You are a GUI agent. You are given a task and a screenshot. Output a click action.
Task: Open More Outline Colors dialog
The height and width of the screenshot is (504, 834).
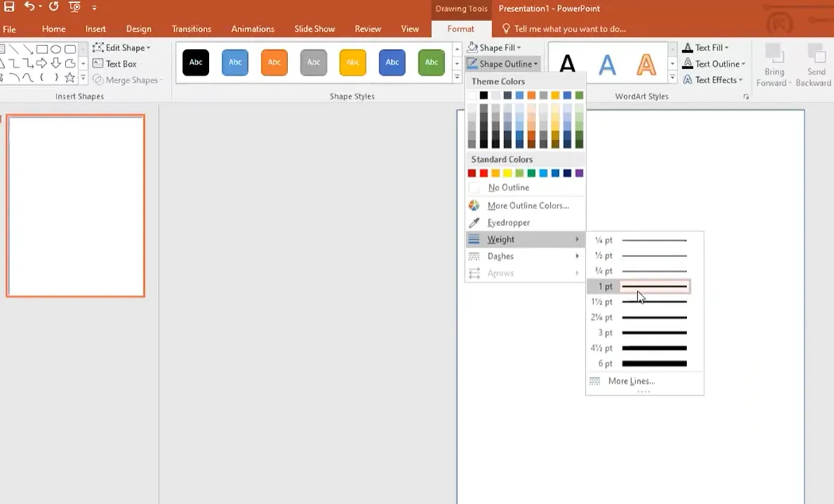tap(527, 206)
